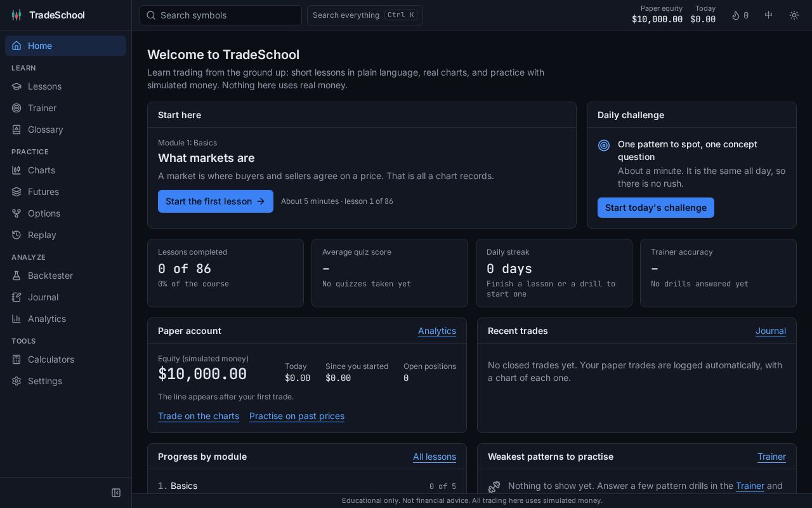Click the Daily challenge target icon
Image resolution: width=812 pixels, height=508 pixels.
[604, 145]
